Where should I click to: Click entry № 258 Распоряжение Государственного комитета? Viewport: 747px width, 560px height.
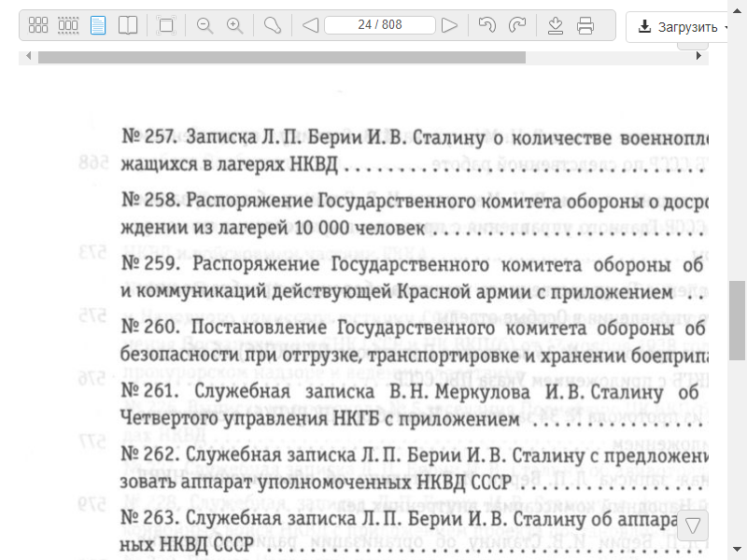pos(415,201)
